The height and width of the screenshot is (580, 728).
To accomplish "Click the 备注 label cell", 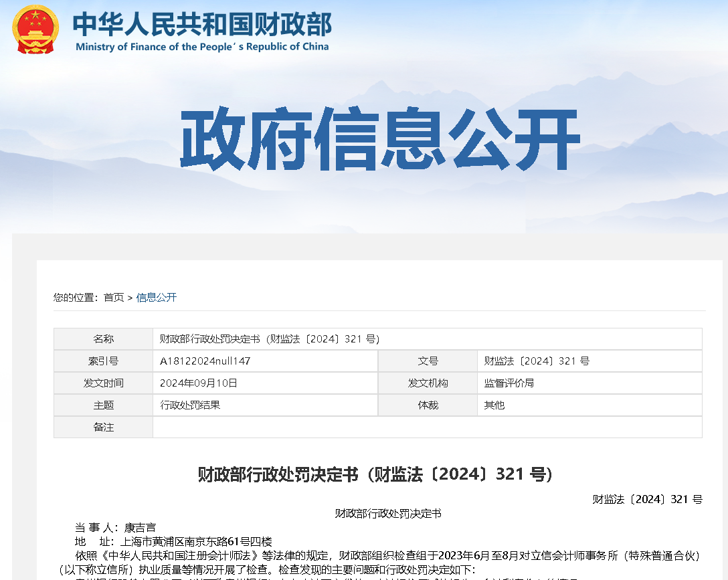I will click(104, 427).
